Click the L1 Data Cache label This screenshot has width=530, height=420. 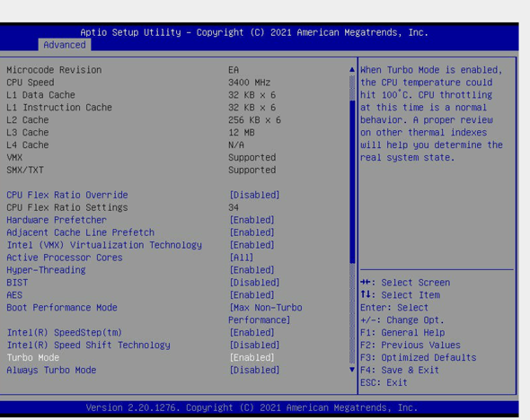pos(40,95)
